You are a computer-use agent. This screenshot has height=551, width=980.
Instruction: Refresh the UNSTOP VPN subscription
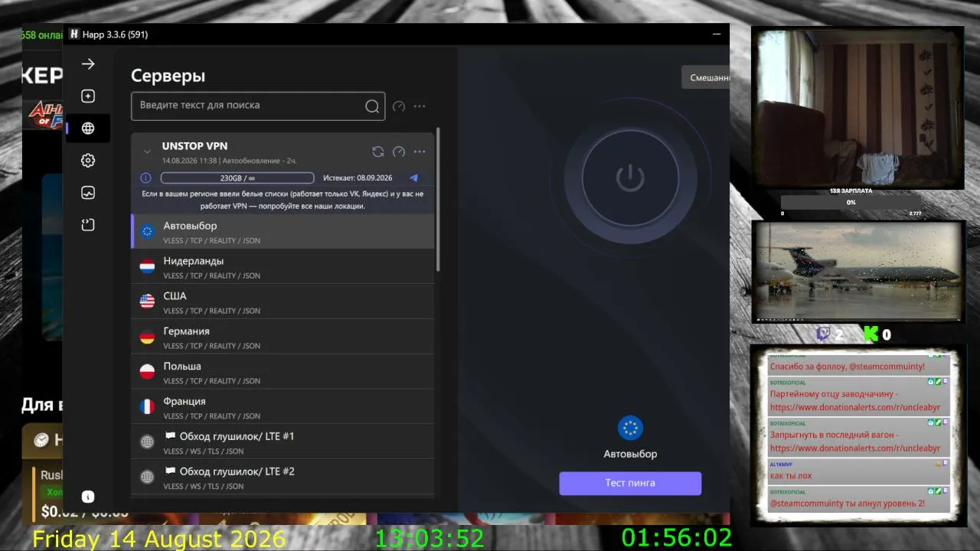click(x=377, y=152)
